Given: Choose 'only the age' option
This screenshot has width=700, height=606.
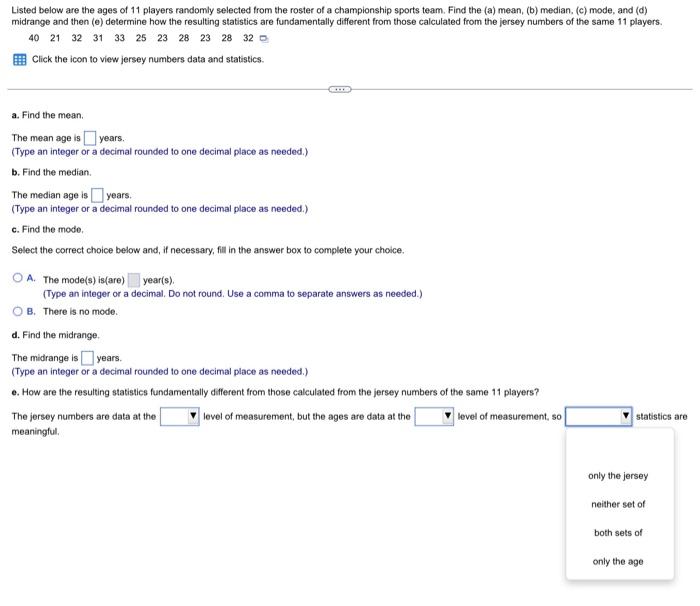Looking at the screenshot, I should 618,561.
